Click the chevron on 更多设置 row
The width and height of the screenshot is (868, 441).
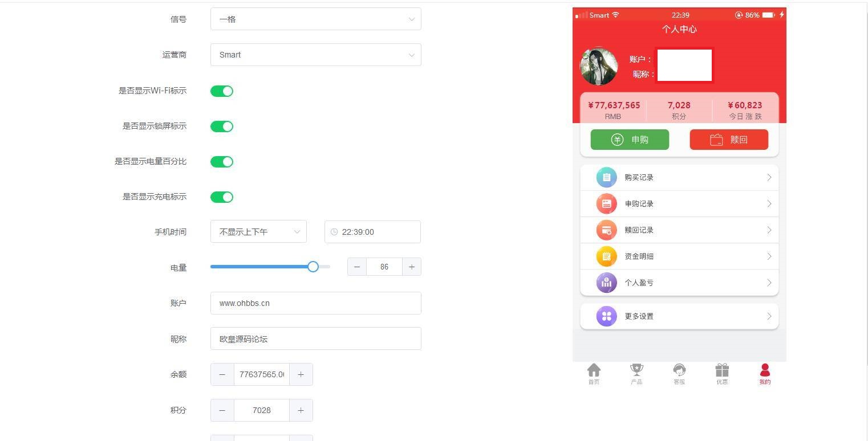pos(769,316)
